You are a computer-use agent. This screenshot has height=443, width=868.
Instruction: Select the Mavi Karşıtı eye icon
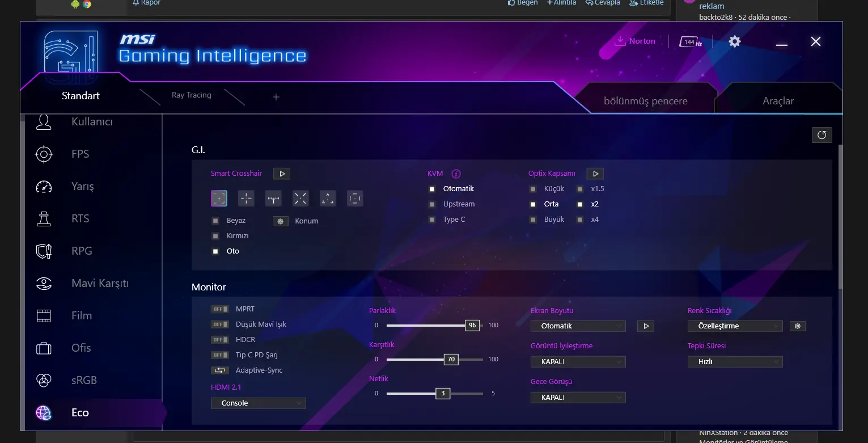[44, 284]
